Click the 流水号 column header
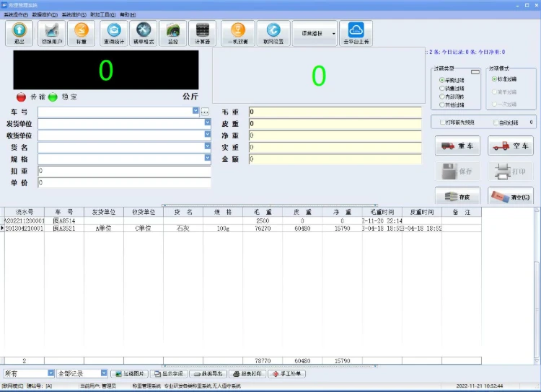541x392 pixels. pyautogui.click(x=25, y=212)
